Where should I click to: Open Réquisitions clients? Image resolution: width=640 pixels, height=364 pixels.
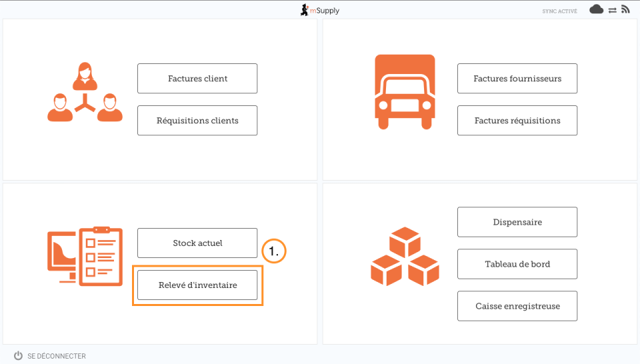click(197, 121)
